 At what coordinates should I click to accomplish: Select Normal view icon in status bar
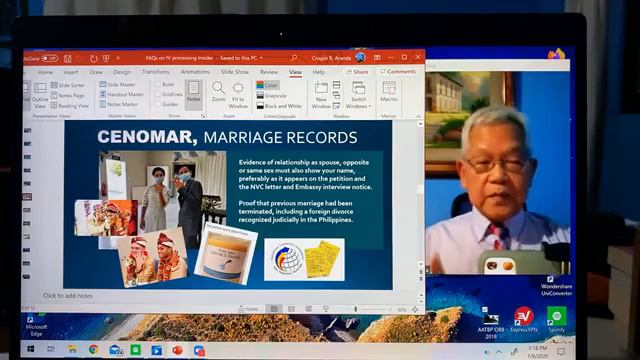point(274,309)
